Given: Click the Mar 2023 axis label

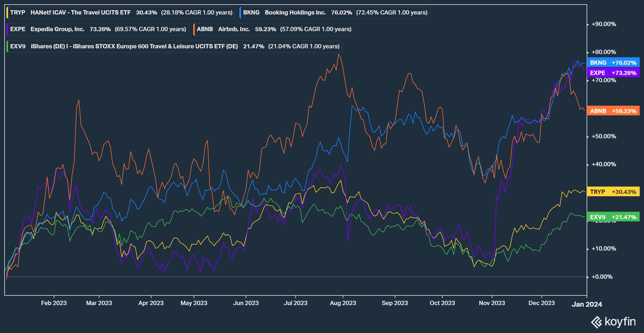Looking at the screenshot, I should [x=99, y=303].
